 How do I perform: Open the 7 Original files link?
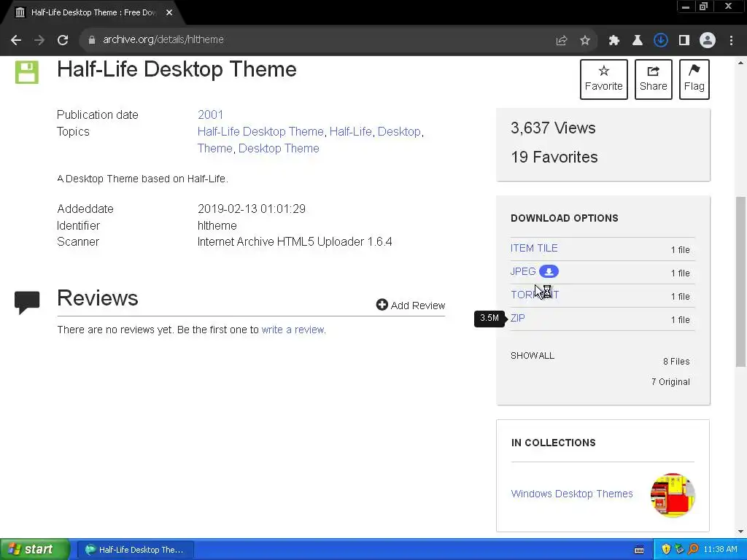point(670,382)
